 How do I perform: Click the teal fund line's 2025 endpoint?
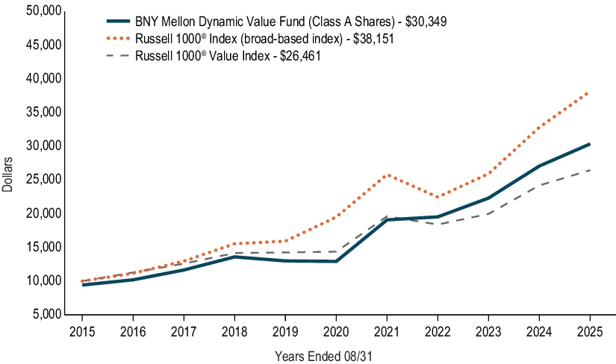point(590,144)
